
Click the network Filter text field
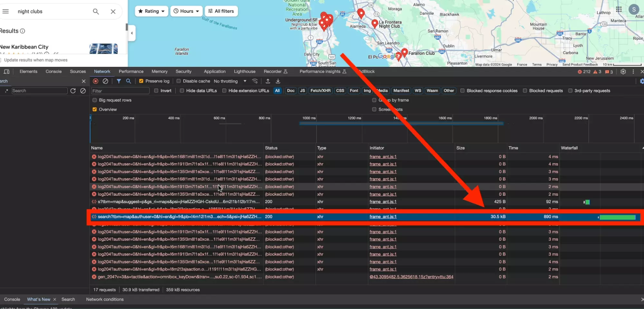click(x=120, y=91)
